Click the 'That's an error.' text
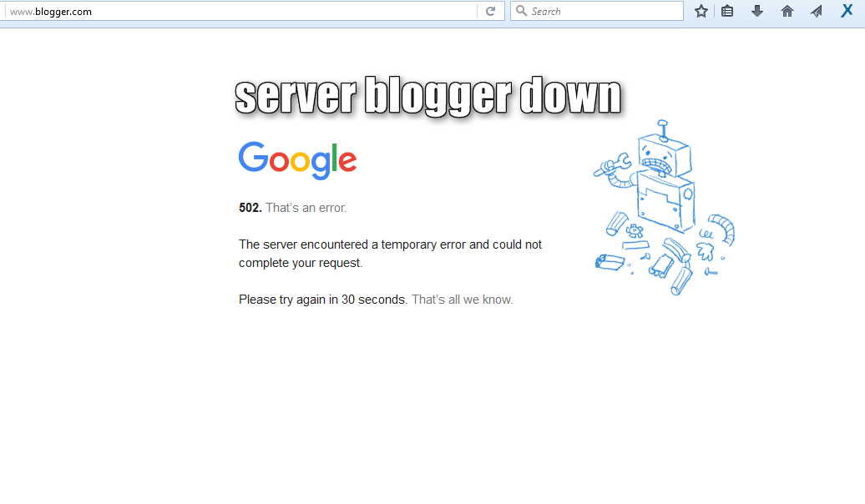 click(x=306, y=208)
